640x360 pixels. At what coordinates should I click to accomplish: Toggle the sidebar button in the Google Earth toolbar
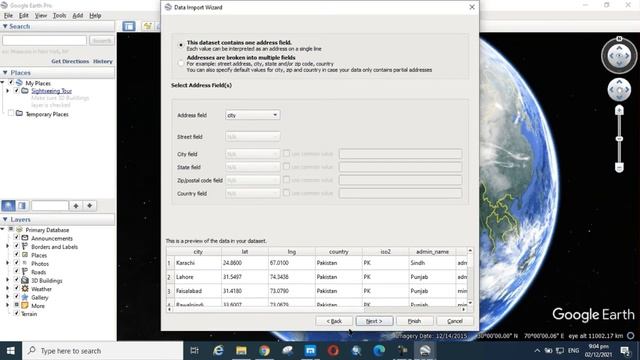[x=129, y=26]
